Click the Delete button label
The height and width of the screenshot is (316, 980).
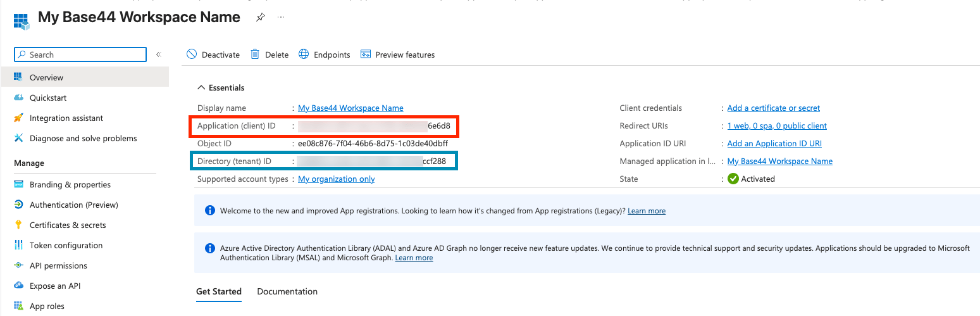[x=276, y=54]
